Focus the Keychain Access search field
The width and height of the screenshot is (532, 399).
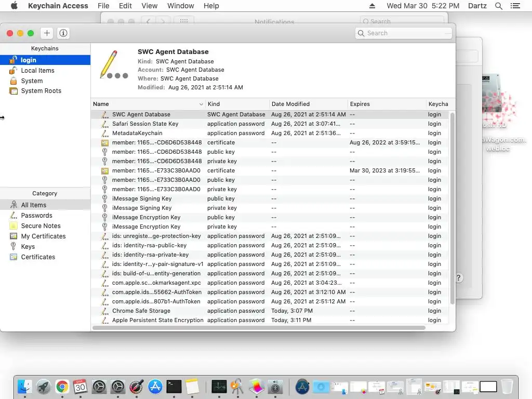(x=403, y=33)
